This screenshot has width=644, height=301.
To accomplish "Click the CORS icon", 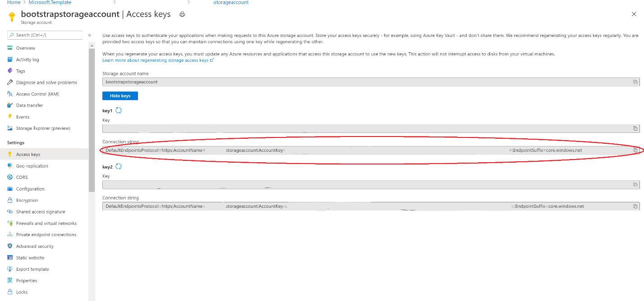I will pos(10,177).
